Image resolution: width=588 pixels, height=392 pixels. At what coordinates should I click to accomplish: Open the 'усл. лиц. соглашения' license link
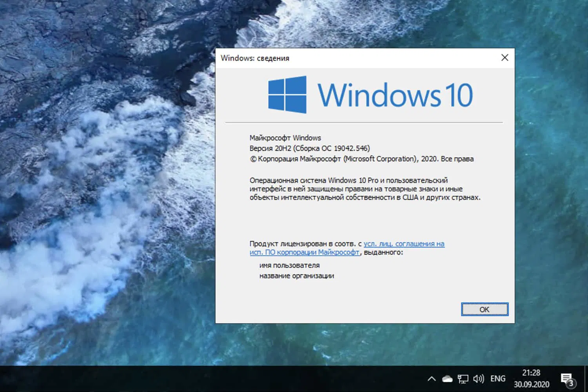(x=404, y=243)
